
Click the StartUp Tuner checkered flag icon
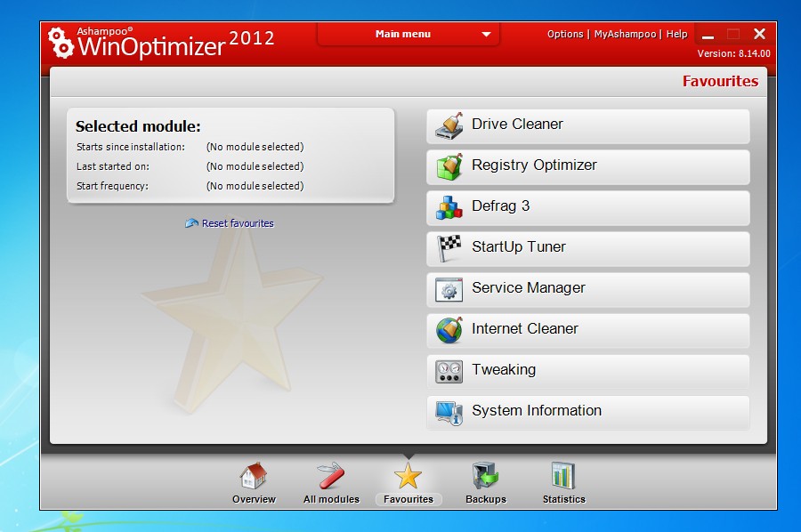coord(449,248)
